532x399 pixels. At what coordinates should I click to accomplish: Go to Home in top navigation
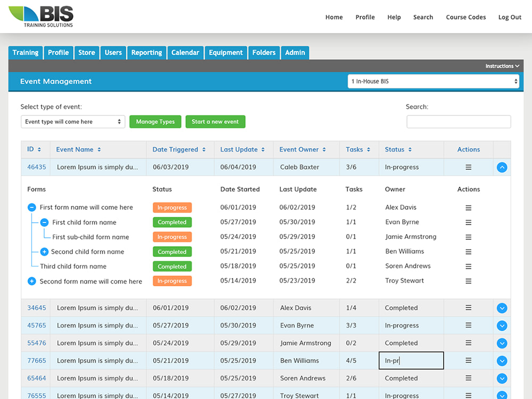pos(334,18)
